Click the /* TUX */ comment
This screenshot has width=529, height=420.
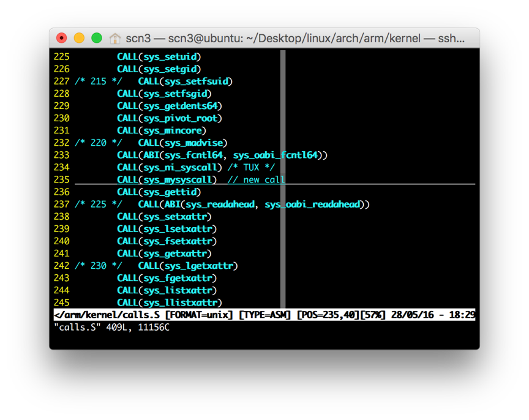pos(251,168)
